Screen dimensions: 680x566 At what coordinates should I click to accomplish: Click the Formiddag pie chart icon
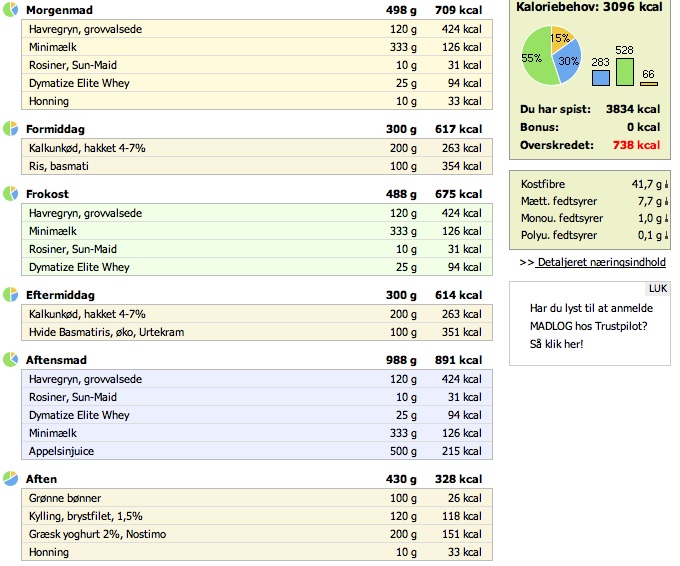[10, 129]
